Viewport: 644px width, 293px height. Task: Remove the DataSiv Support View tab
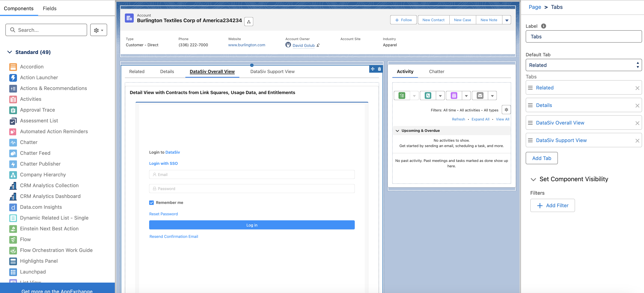pos(637,141)
